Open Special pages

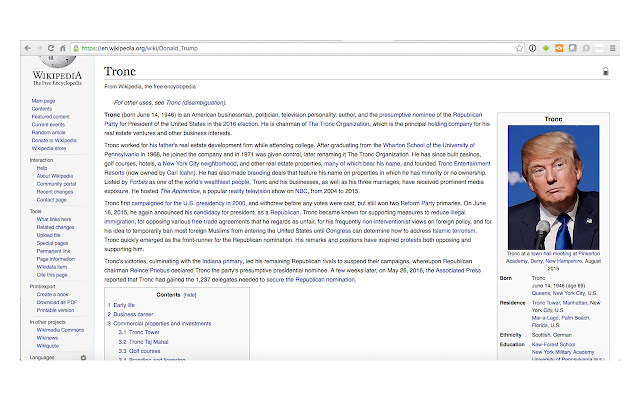pos(52,243)
